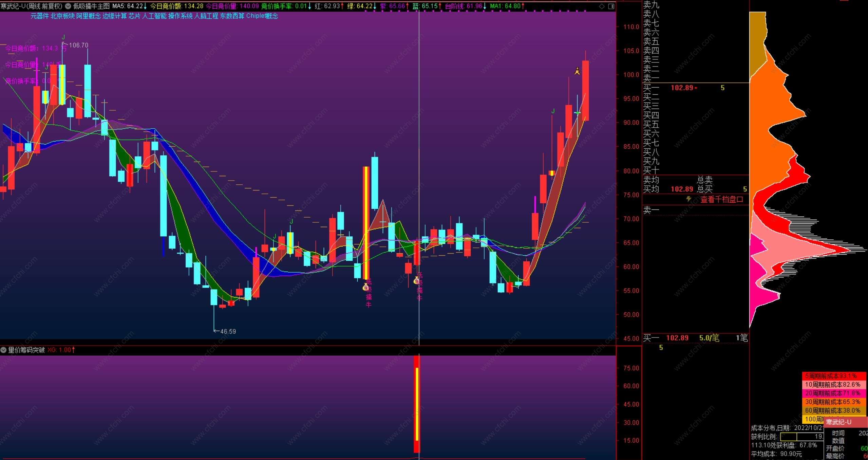Click the 5周期前成本 red legend swatch
This screenshot has width=868, height=460.
click(x=833, y=376)
